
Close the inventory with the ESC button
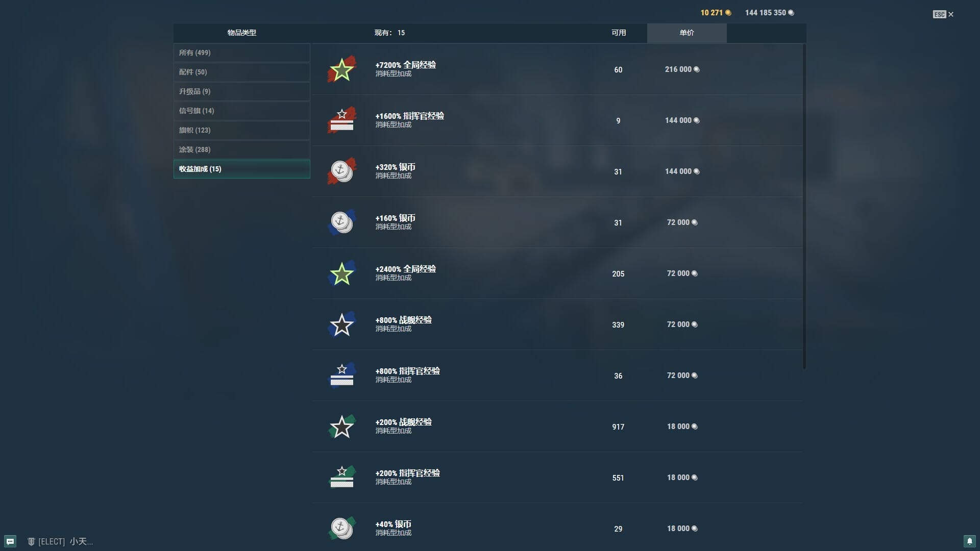click(x=943, y=14)
